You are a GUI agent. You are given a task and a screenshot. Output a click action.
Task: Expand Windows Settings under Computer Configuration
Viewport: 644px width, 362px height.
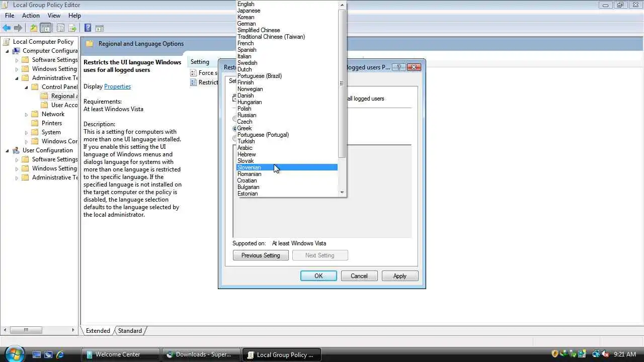(x=17, y=69)
